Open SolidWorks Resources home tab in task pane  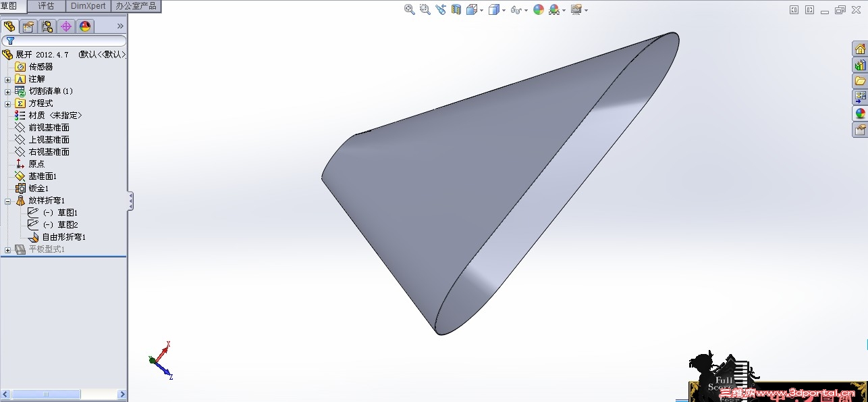(x=860, y=49)
